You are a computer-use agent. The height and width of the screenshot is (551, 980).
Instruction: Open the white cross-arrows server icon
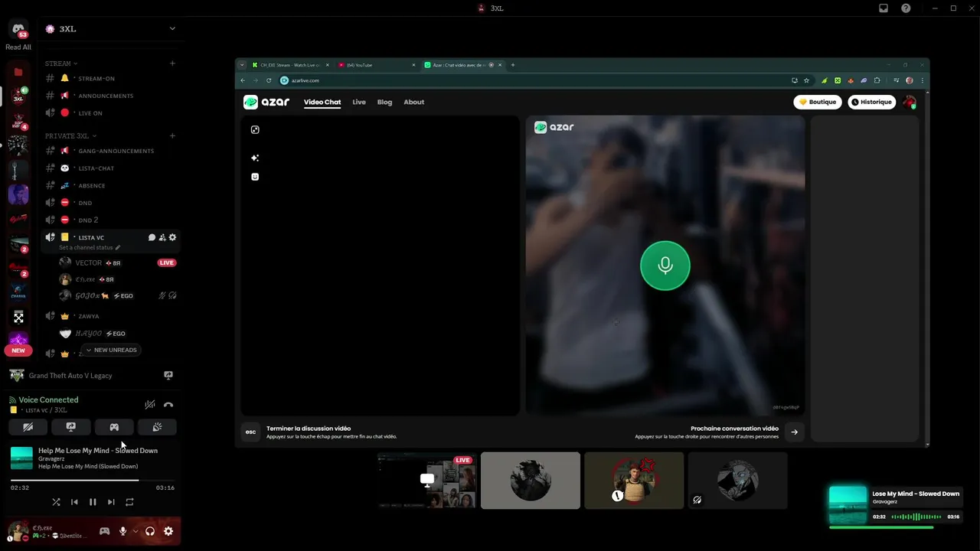click(18, 318)
